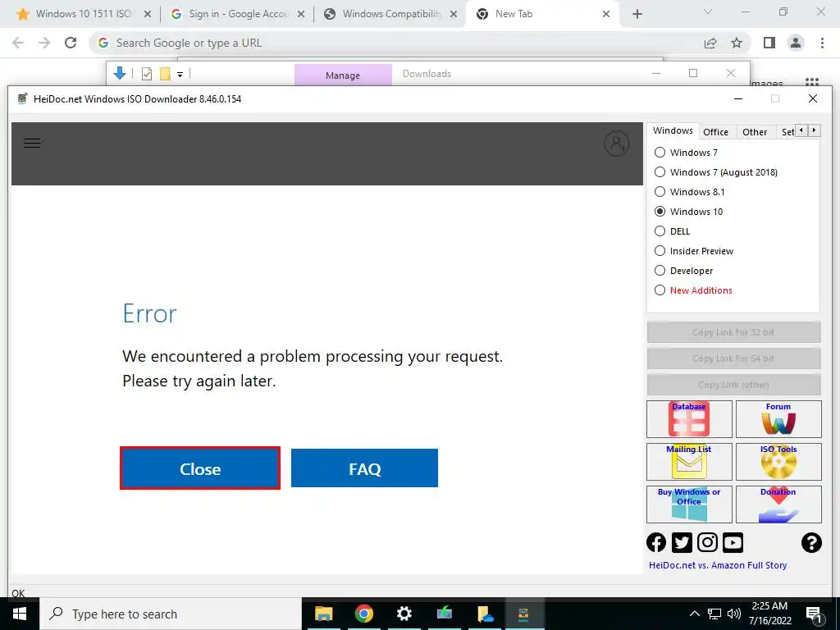
Task: Open the Chrome profile avatar
Action: click(x=796, y=43)
